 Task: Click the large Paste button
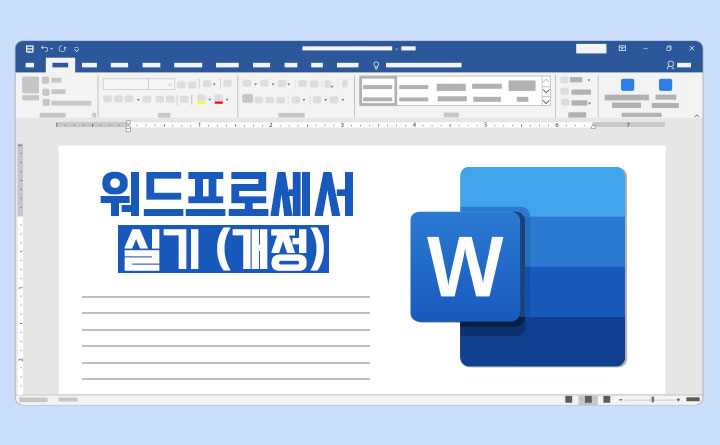click(x=30, y=88)
